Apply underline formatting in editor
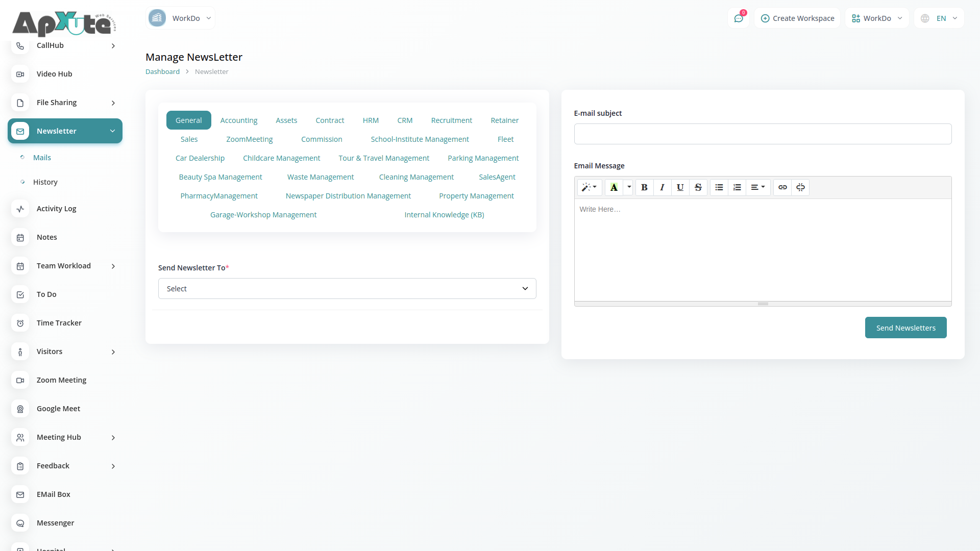This screenshot has width=980, height=551. (680, 187)
